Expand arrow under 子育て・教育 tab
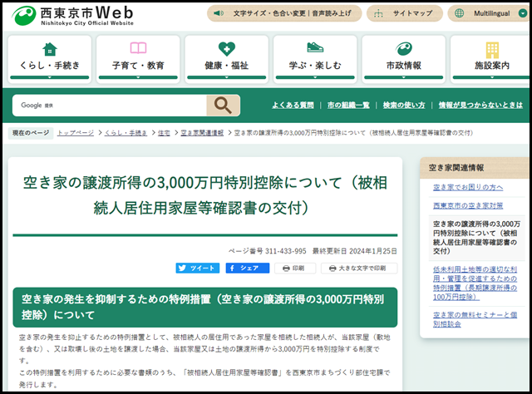This screenshot has height=394, width=532. coord(138,77)
